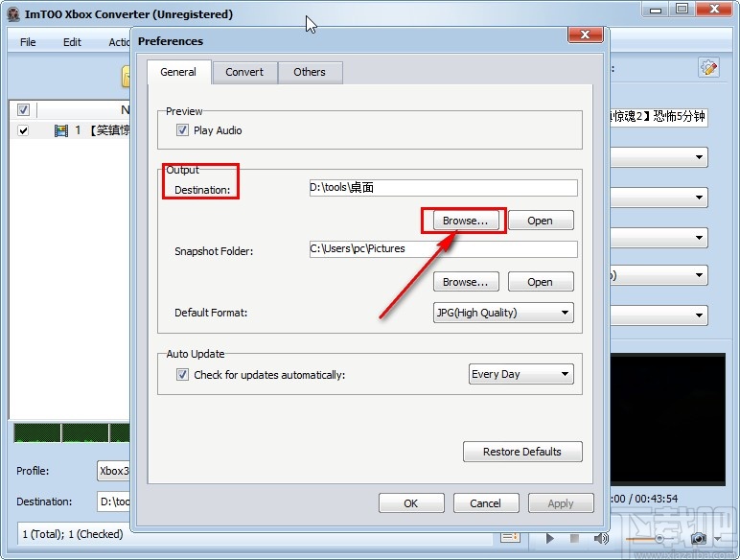Screen dimensions: 740x560
Task: Mute with the speaker volume icon
Action: tap(601, 538)
